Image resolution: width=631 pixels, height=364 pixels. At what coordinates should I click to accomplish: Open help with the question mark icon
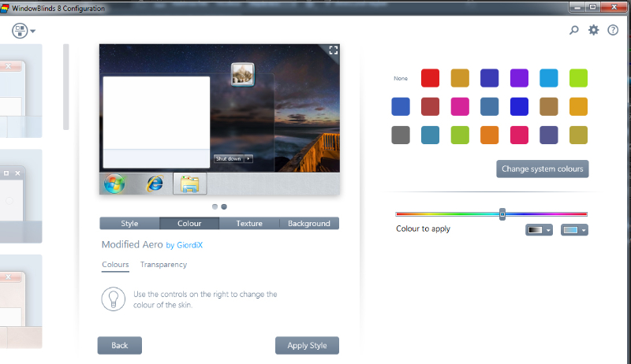click(613, 31)
